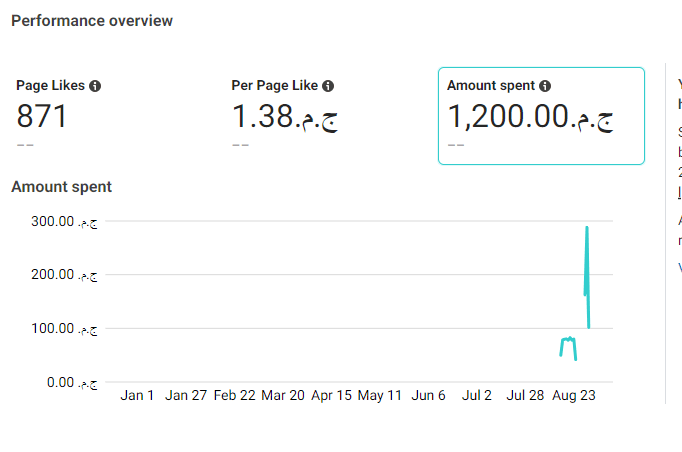Select the Amount spent metric card
Image resolution: width=682 pixels, height=452 pixels.
(541, 116)
